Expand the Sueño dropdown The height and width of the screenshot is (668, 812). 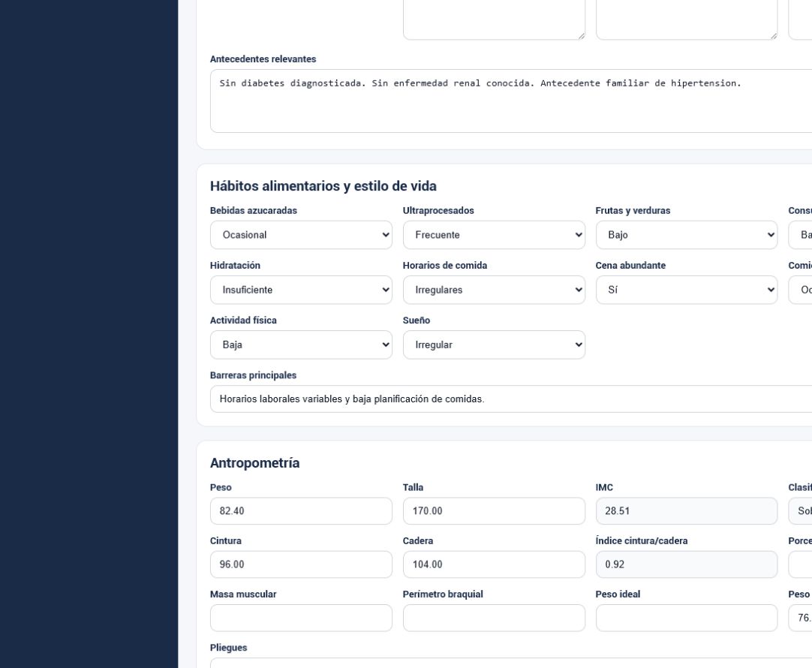[x=494, y=345]
